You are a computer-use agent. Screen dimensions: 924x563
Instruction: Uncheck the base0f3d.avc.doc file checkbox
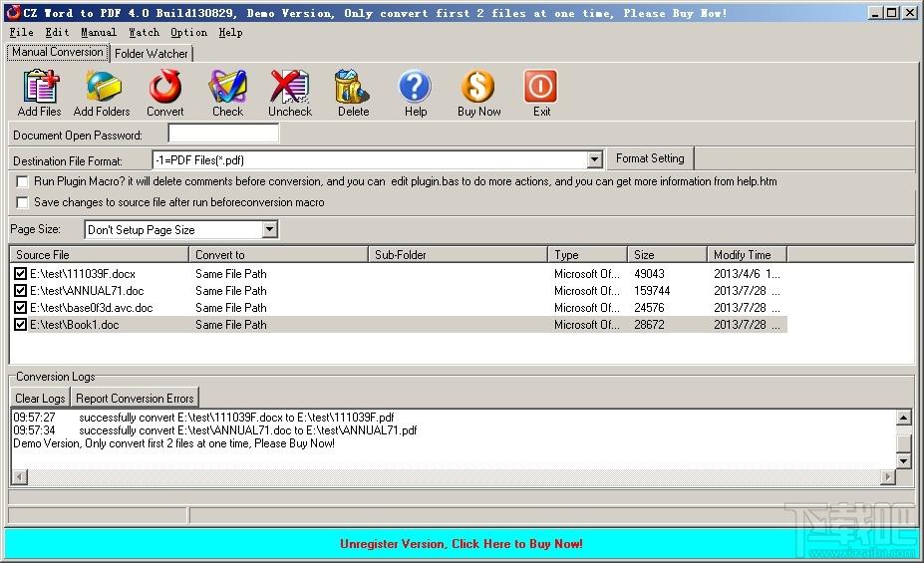(21, 308)
